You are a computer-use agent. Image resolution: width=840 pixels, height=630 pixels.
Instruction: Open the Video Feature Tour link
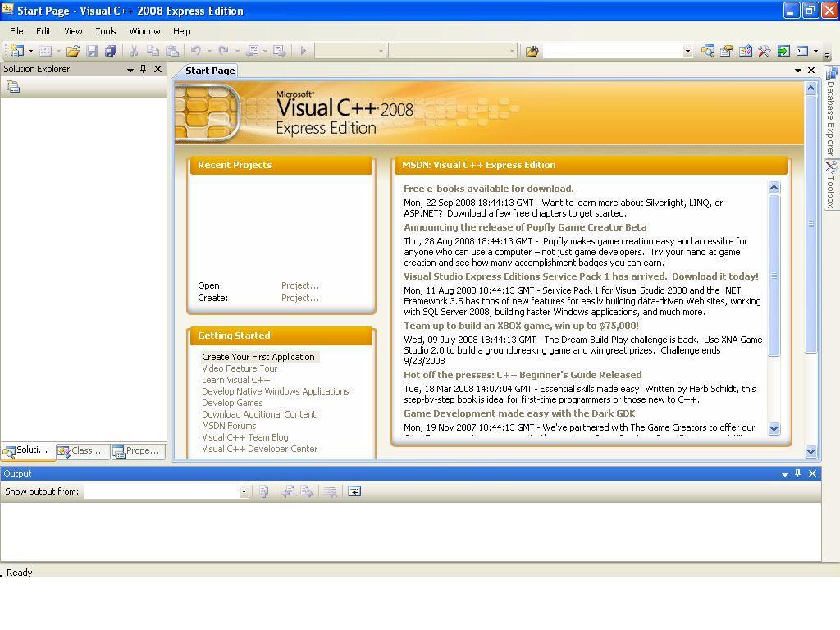(240, 368)
